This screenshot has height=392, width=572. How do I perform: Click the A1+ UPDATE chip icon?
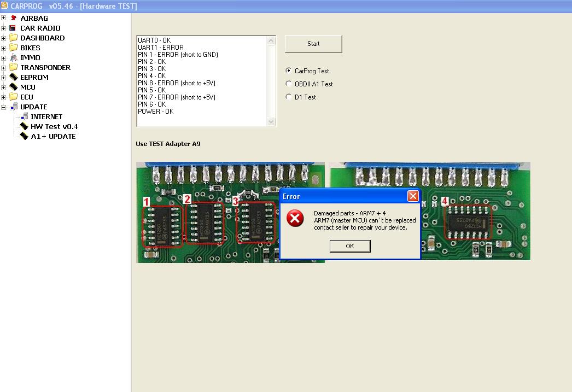coord(24,136)
